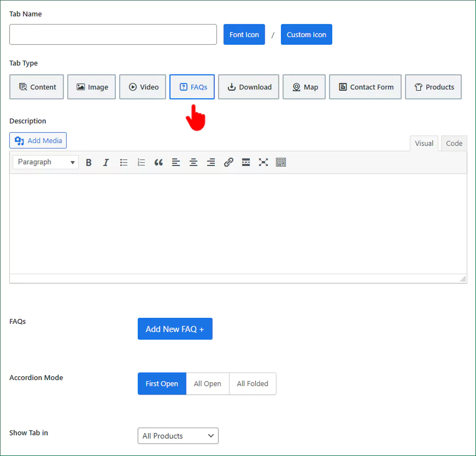
Task: Click inside the description text area
Action: tap(238, 223)
